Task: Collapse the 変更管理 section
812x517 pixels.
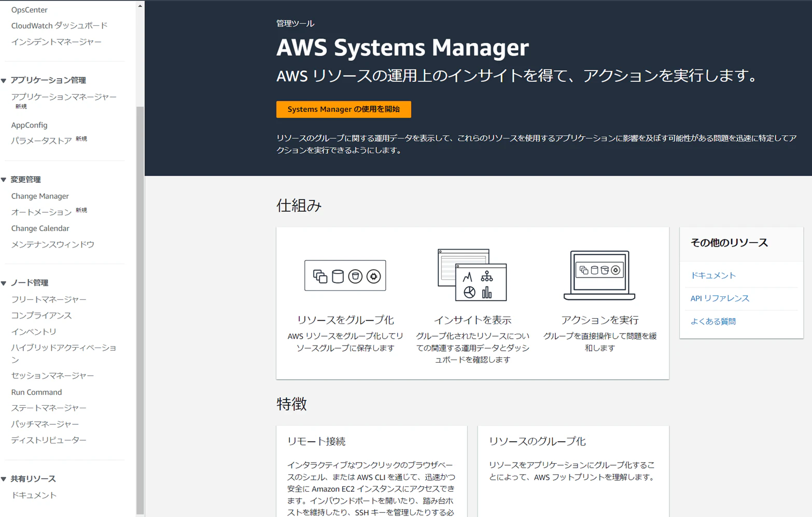Action: [4, 180]
